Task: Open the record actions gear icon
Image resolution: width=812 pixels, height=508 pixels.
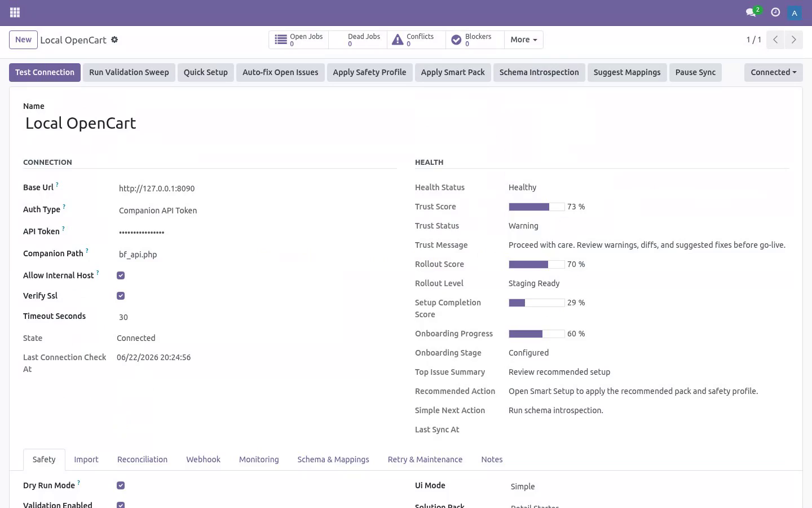Action: (x=114, y=40)
